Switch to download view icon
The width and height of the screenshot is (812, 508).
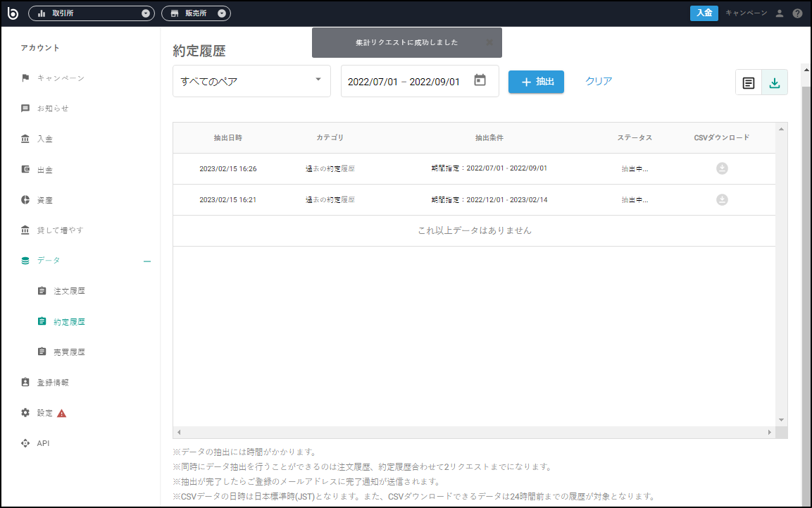point(775,82)
